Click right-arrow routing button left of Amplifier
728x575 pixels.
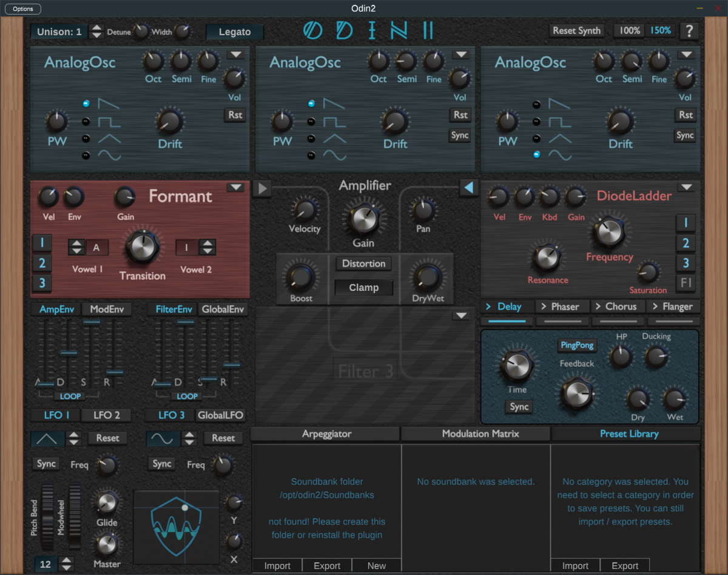(261, 189)
